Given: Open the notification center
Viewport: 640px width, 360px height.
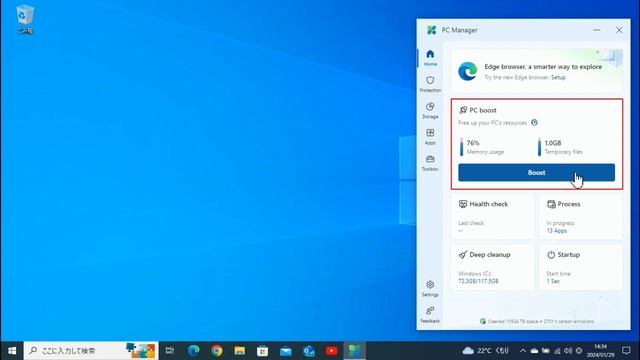Looking at the screenshot, I should pyautogui.click(x=627, y=351).
